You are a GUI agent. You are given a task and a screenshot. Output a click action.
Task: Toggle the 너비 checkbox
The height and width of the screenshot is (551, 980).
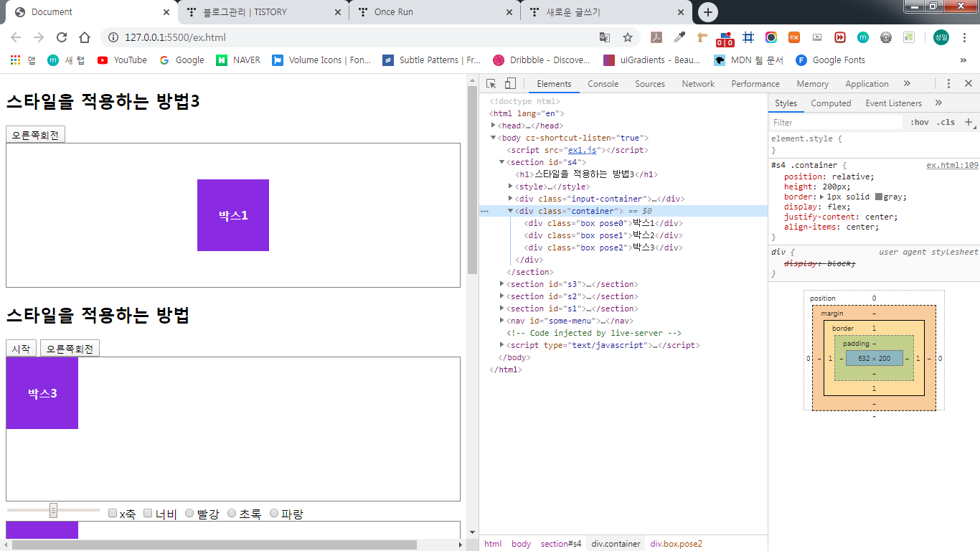[x=148, y=513]
